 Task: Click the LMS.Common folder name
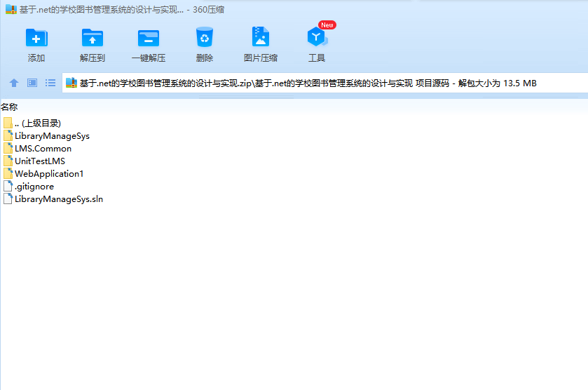point(43,149)
